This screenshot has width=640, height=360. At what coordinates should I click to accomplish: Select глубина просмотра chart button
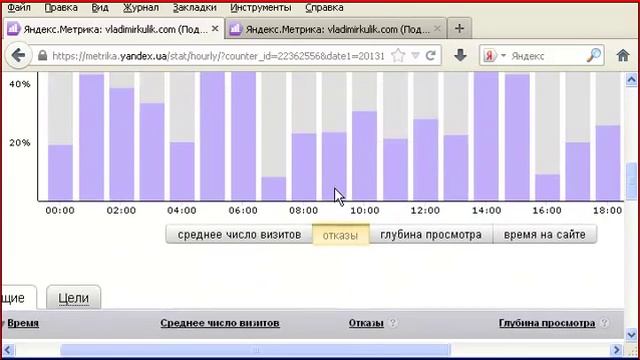click(431, 235)
